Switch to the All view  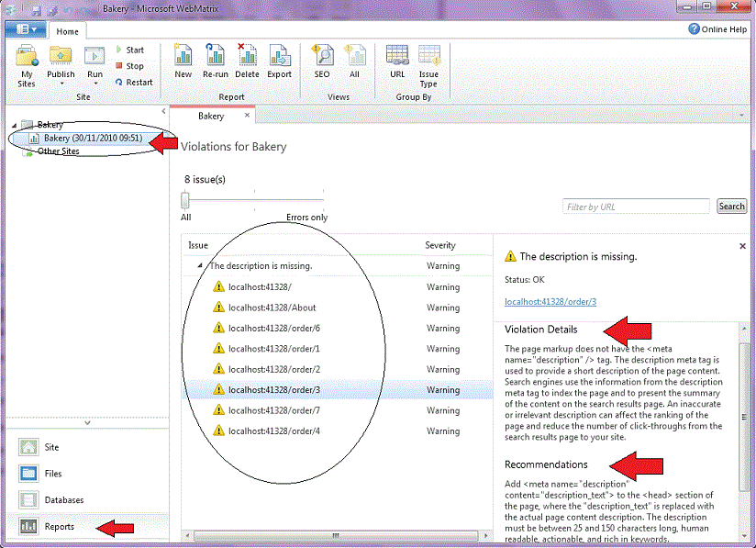354,61
